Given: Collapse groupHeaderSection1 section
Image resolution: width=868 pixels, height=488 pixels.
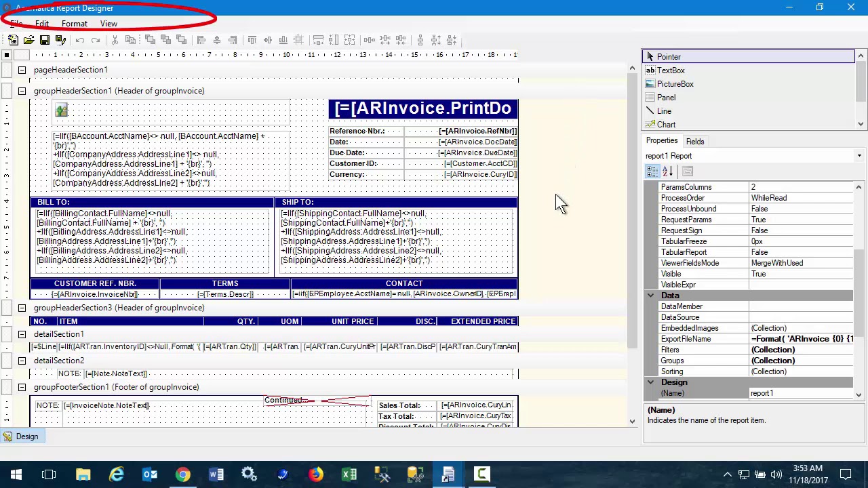Looking at the screenshot, I should tap(22, 91).
